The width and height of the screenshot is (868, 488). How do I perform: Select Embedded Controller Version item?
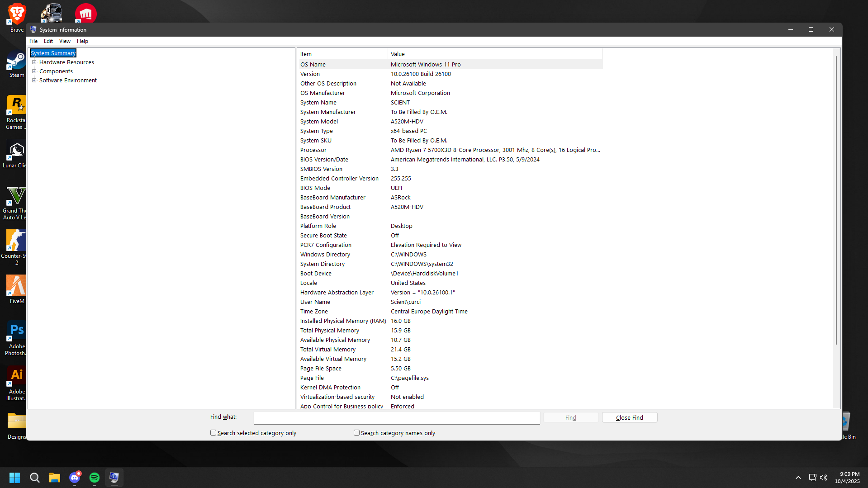(x=339, y=179)
